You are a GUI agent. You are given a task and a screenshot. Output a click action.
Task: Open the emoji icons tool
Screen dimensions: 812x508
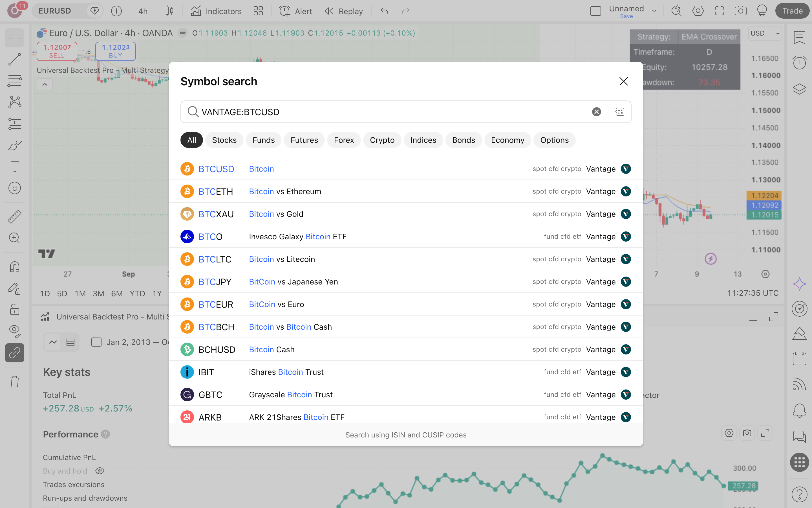click(14, 188)
